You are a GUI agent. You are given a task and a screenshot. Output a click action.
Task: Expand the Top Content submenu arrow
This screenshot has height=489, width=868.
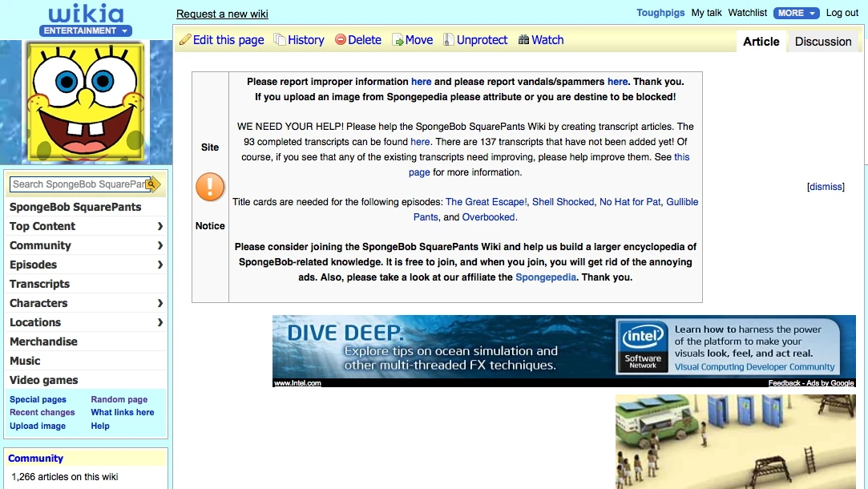[160, 226]
